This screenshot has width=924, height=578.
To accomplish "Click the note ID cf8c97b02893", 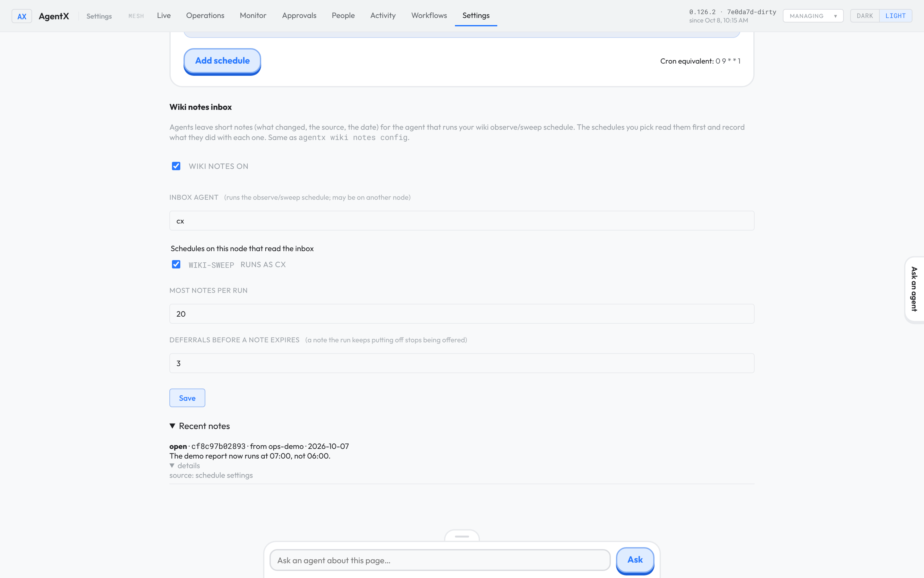I will tap(218, 446).
